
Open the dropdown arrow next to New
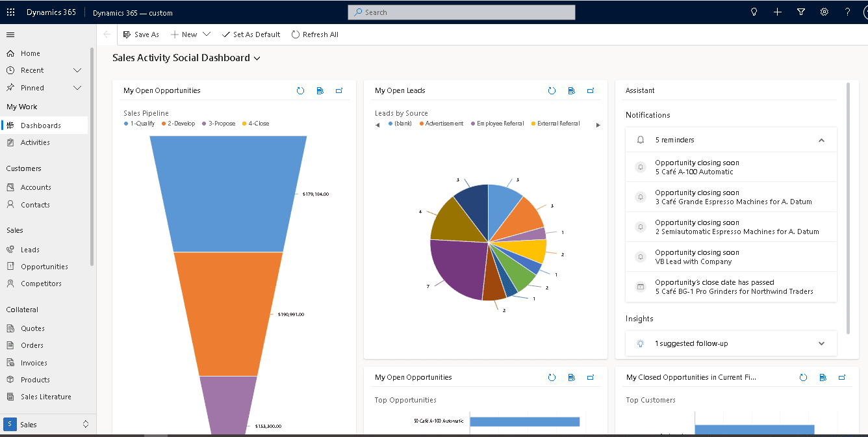click(207, 34)
